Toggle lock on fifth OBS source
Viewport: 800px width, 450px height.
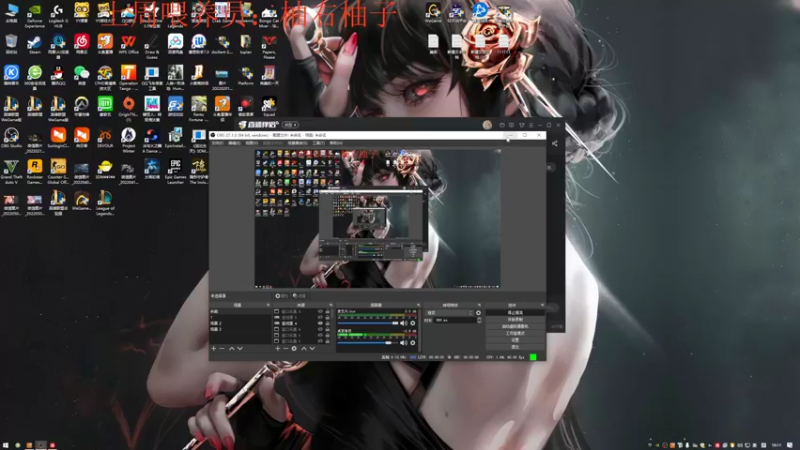click(328, 335)
